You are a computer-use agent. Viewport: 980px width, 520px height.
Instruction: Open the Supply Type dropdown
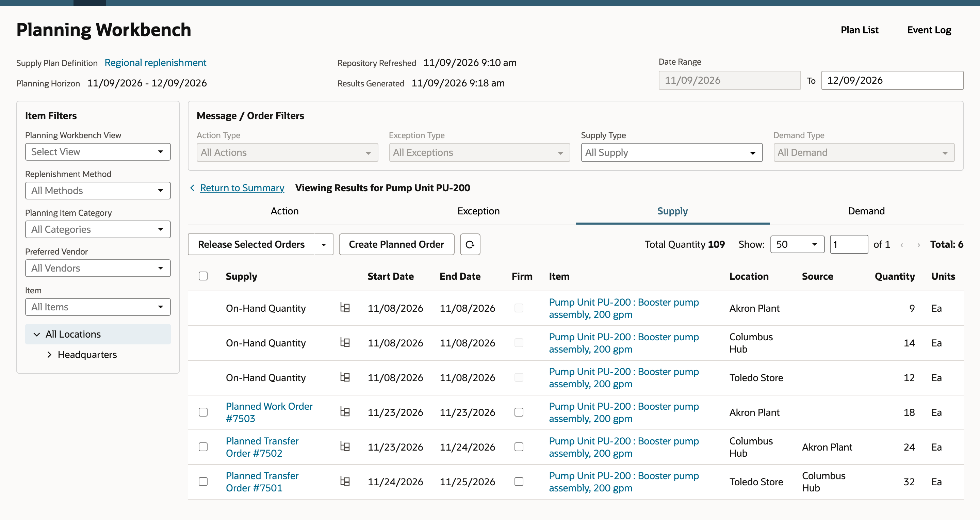(671, 152)
